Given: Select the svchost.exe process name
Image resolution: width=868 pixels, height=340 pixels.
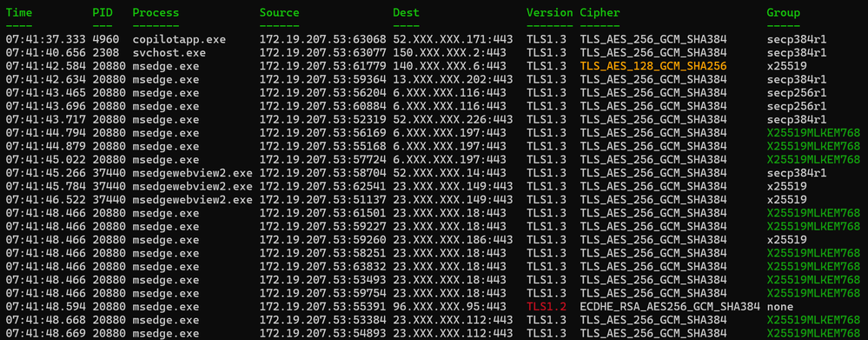Looking at the screenshot, I should pos(169,52).
